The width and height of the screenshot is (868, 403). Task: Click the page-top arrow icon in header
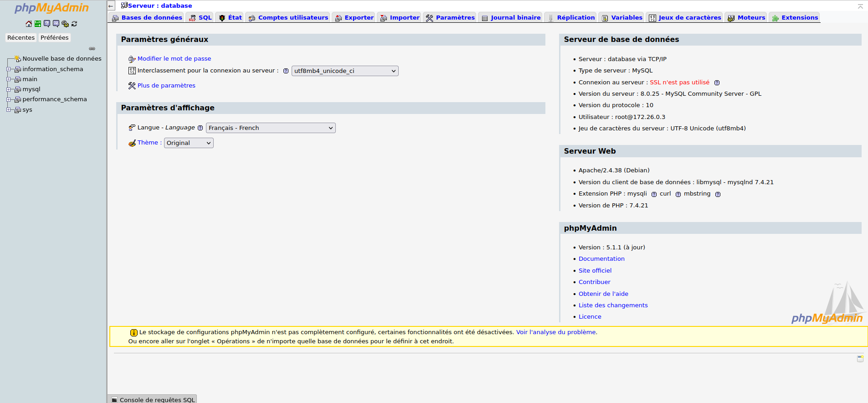(860, 6)
